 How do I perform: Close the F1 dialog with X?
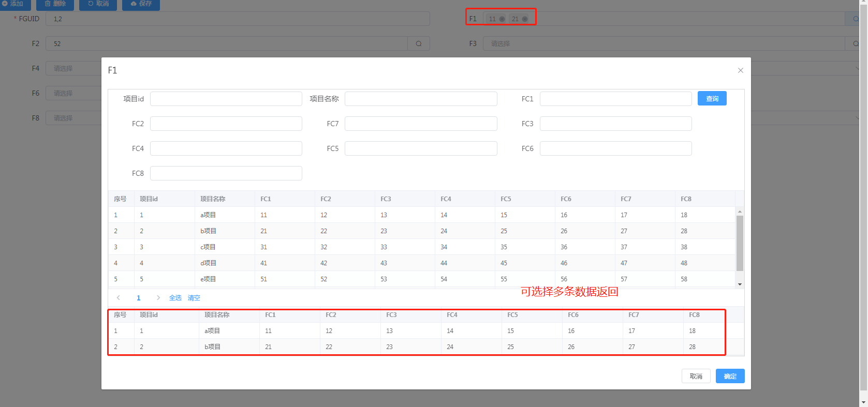tap(740, 70)
